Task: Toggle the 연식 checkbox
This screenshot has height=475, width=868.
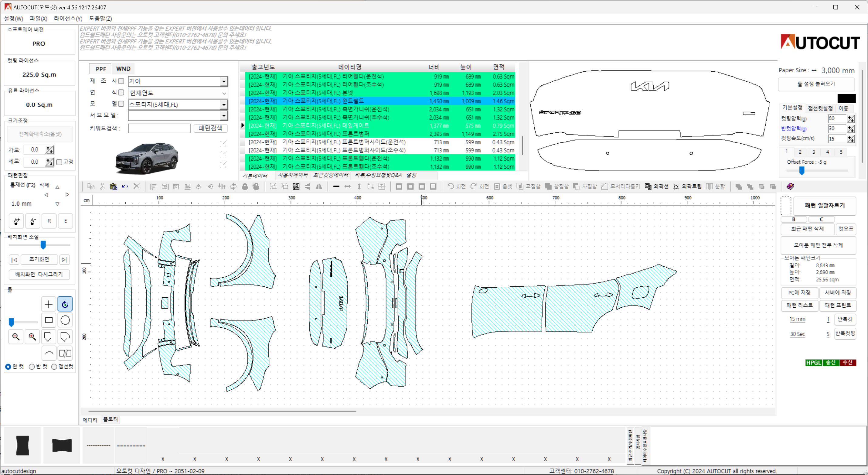Action: pos(121,92)
